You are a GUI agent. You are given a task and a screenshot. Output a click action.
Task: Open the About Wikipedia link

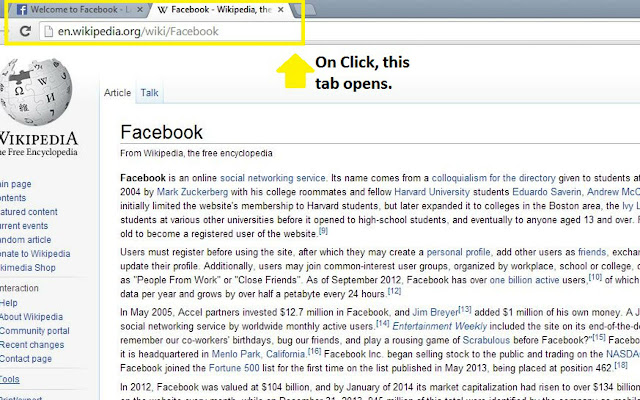click(31, 317)
